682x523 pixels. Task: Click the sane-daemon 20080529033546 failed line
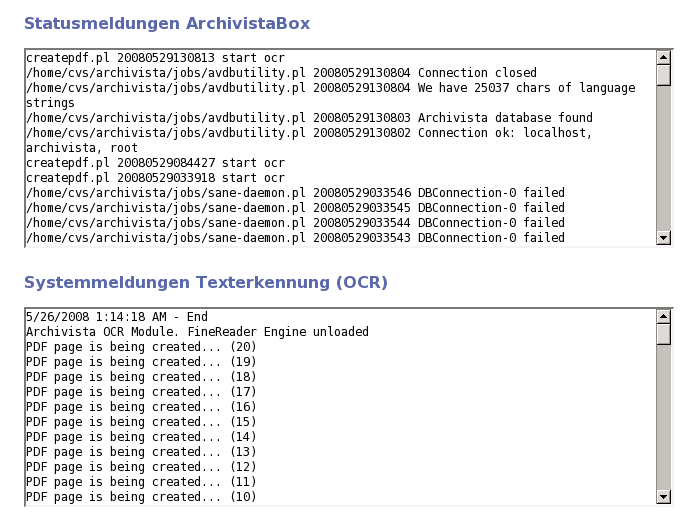tap(295, 193)
